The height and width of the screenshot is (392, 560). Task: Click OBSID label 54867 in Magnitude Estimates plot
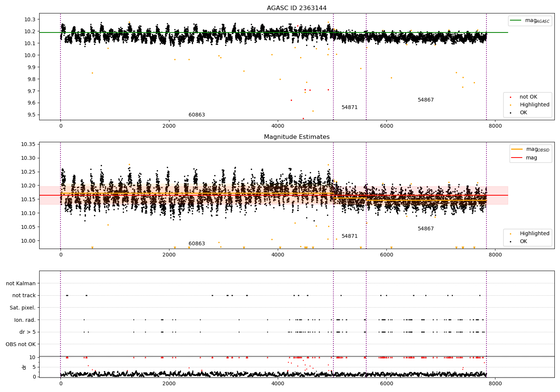point(426,228)
